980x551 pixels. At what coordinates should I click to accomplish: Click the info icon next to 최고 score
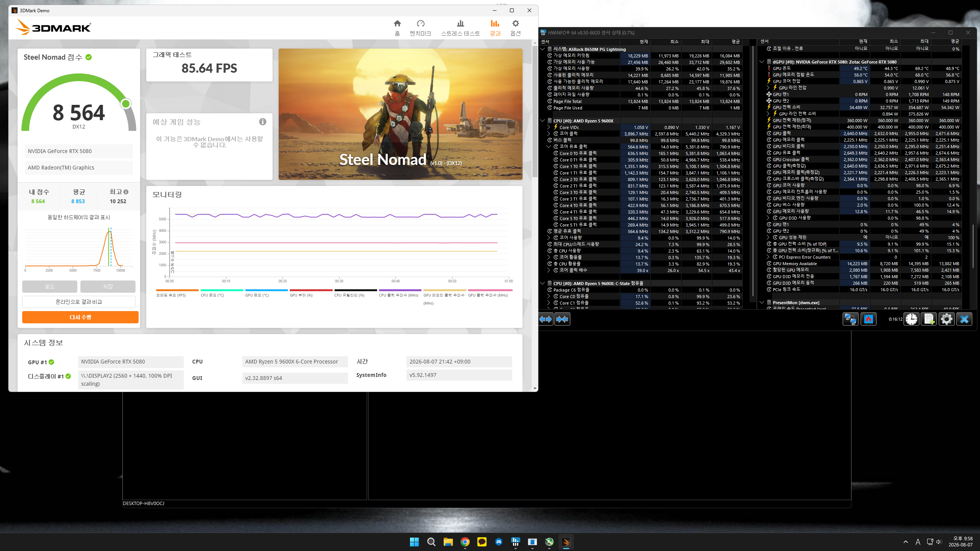tap(126, 192)
